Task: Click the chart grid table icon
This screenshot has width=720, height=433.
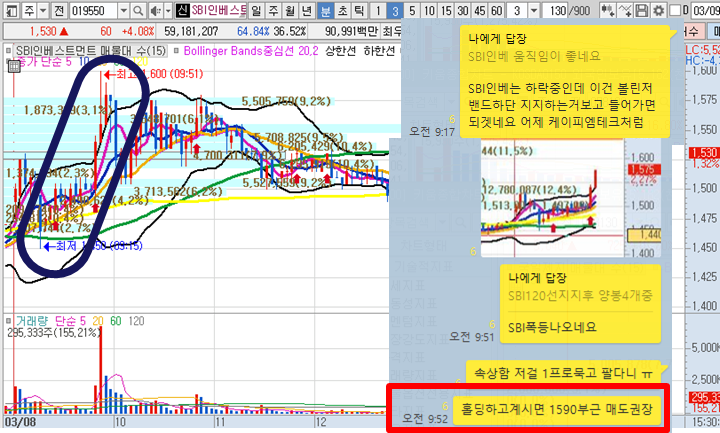Action: point(14,67)
